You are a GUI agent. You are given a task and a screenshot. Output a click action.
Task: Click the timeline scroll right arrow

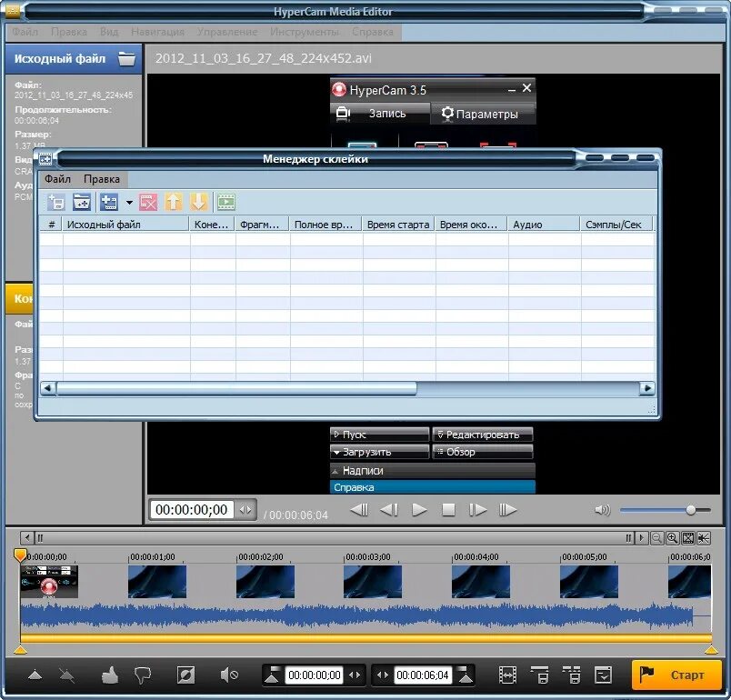642,538
